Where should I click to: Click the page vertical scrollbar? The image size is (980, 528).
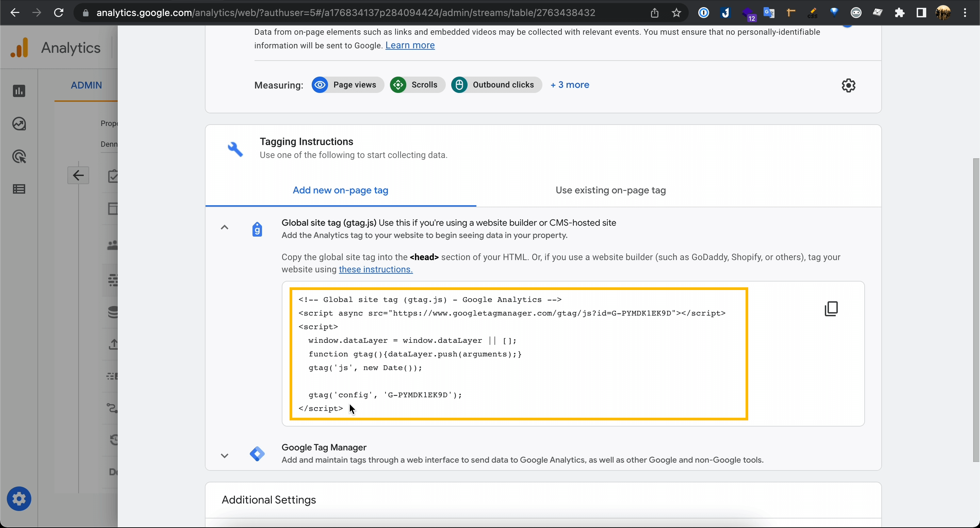[976, 310]
